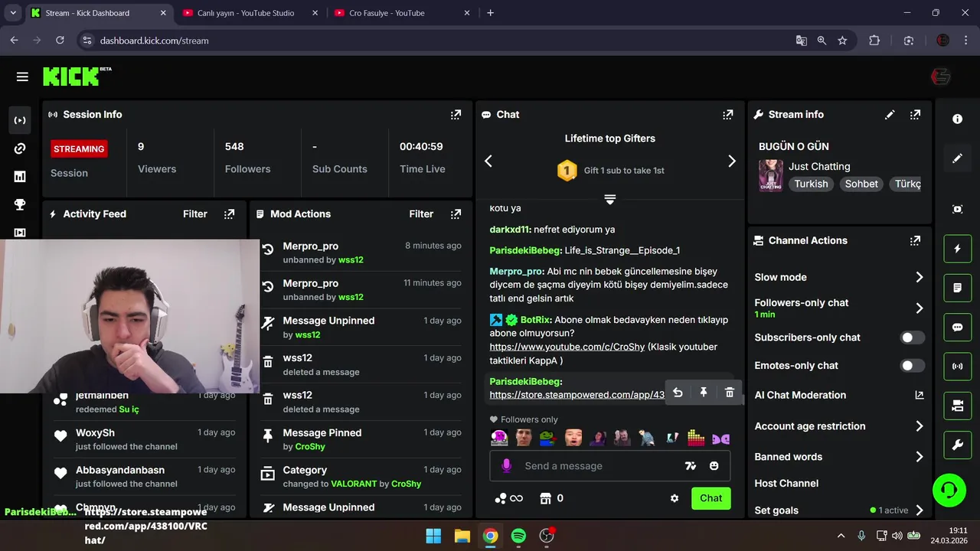Viewport: 980px width, 551px height.
Task: Click Host Channel action
Action: tap(786, 484)
